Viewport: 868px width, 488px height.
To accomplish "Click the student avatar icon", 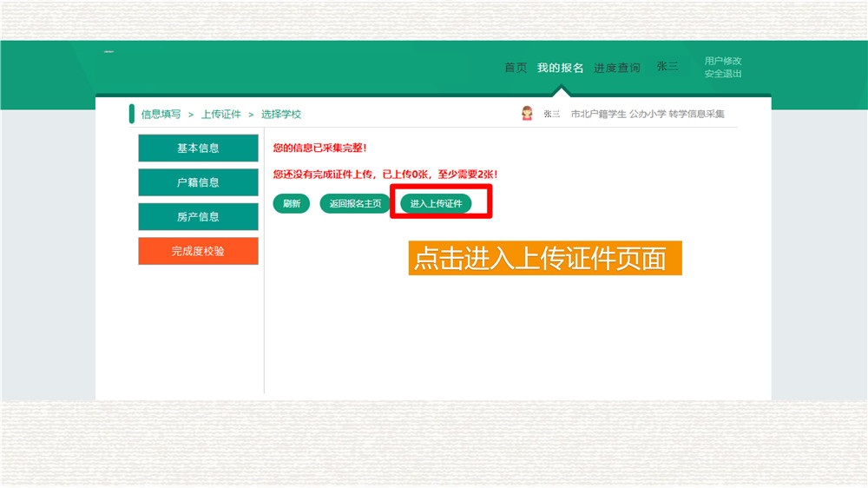I will [527, 114].
